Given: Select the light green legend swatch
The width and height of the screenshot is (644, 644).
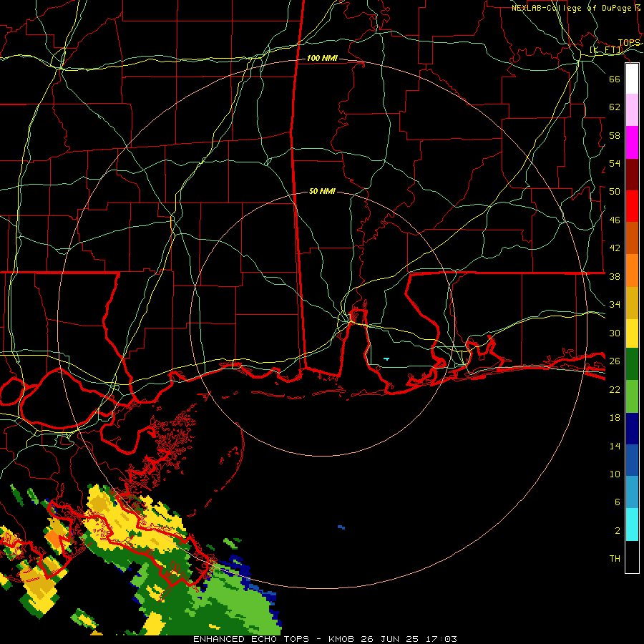Looking at the screenshot, I should pos(632,396).
